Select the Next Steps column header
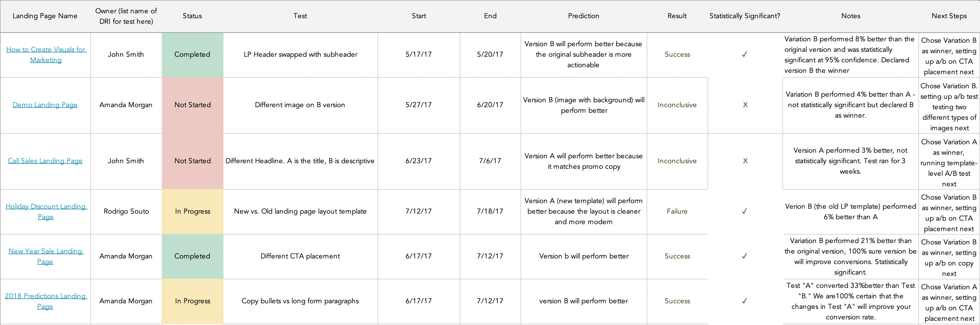Viewport: 980px width, 325px height. pyautogui.click(x=949, y=16)
